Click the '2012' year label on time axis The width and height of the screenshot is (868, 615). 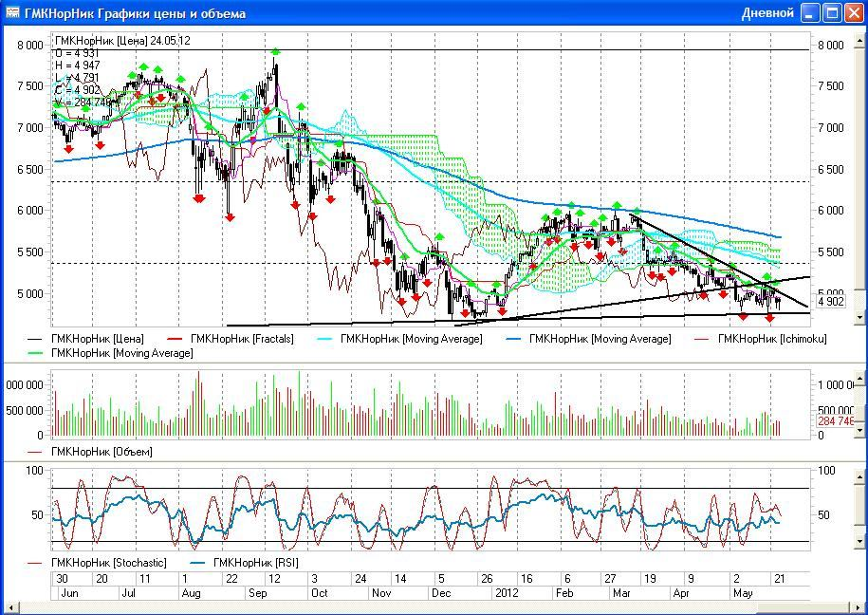click(x=507, y=593)
